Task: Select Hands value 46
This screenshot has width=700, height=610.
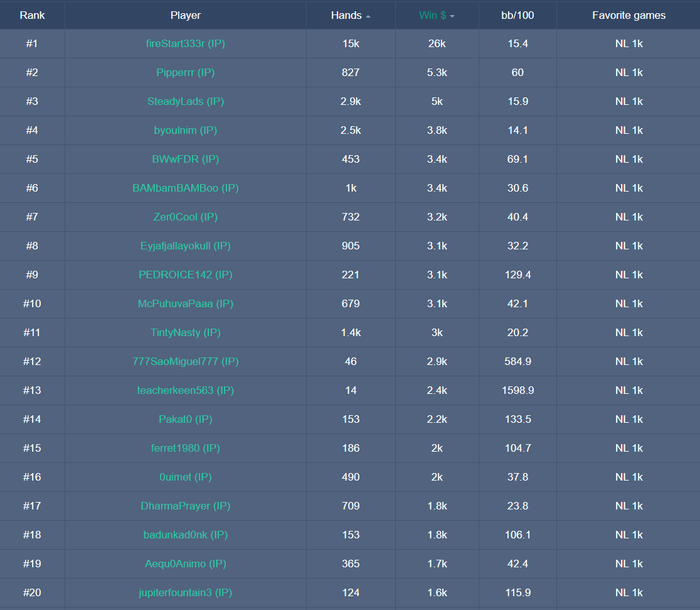Action: point(350,361)
